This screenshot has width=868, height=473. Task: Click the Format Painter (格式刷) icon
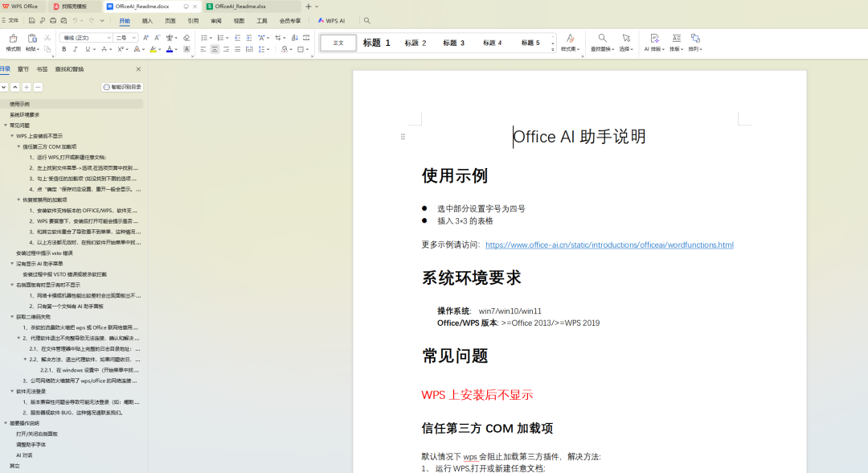[14, 39]
